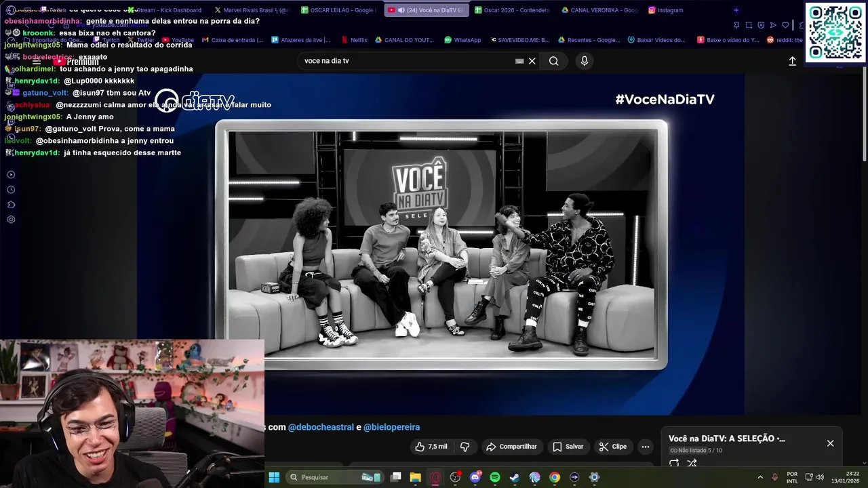This screenshot has width=868, height=488.
Task: Open SAVEVIDEO.ME bookmark
Action: pos(519,40)
